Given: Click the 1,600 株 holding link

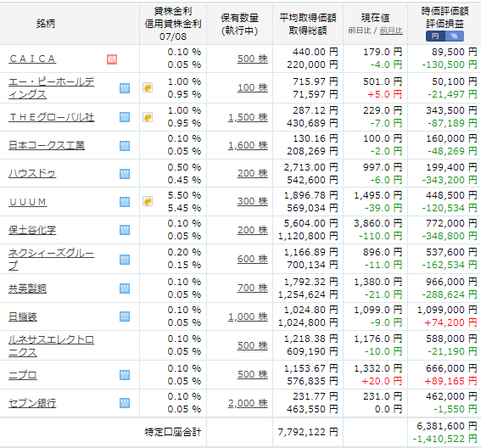Looking at the screenshot, I should [x=248, y=145].
